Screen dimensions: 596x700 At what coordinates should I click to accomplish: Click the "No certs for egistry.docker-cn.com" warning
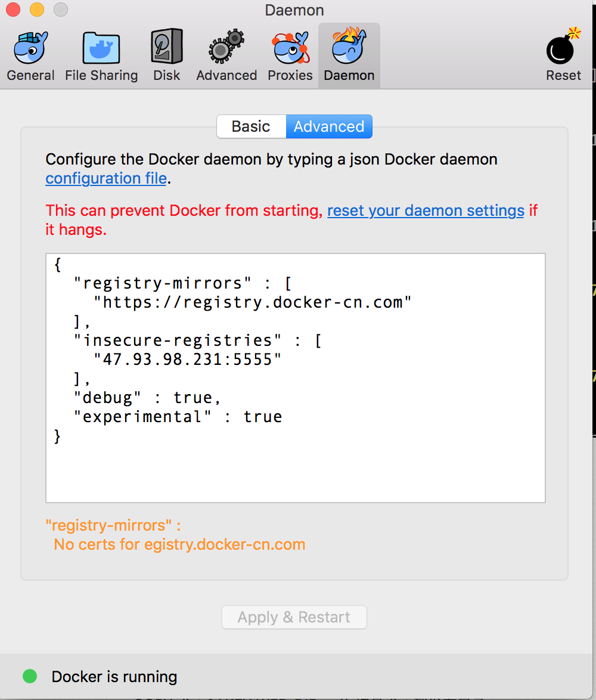click(x=179, y=544)
